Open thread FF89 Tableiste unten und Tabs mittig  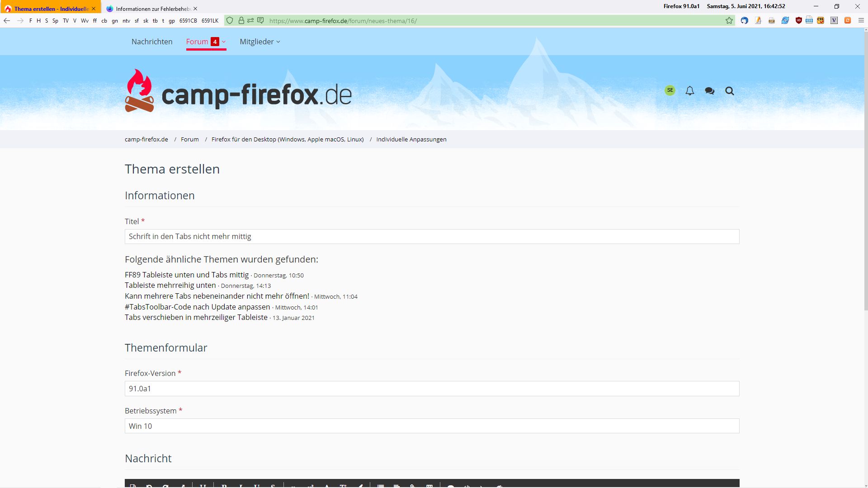pyautogui.click(x=187, y=275)
